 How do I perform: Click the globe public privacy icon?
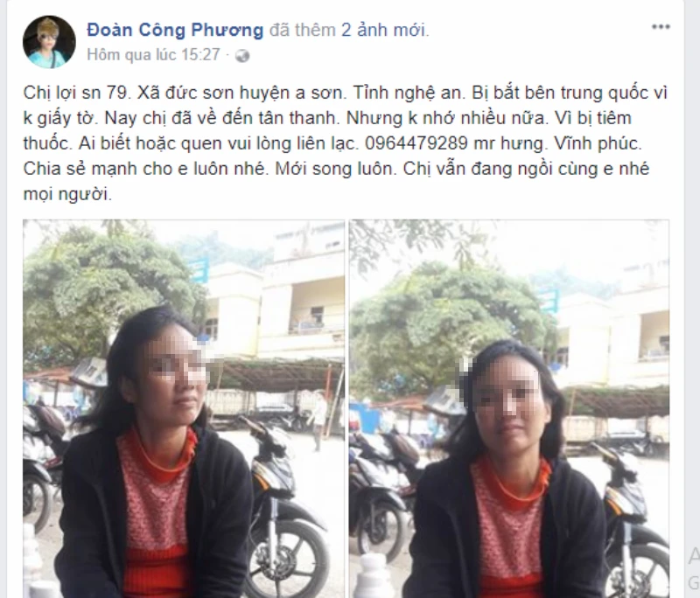click(x=242, y=56)
